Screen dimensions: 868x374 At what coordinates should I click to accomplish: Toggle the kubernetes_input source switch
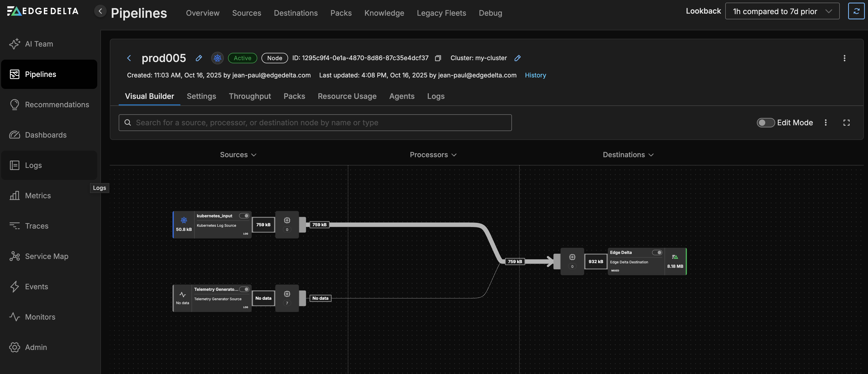[x=244, y=216]
